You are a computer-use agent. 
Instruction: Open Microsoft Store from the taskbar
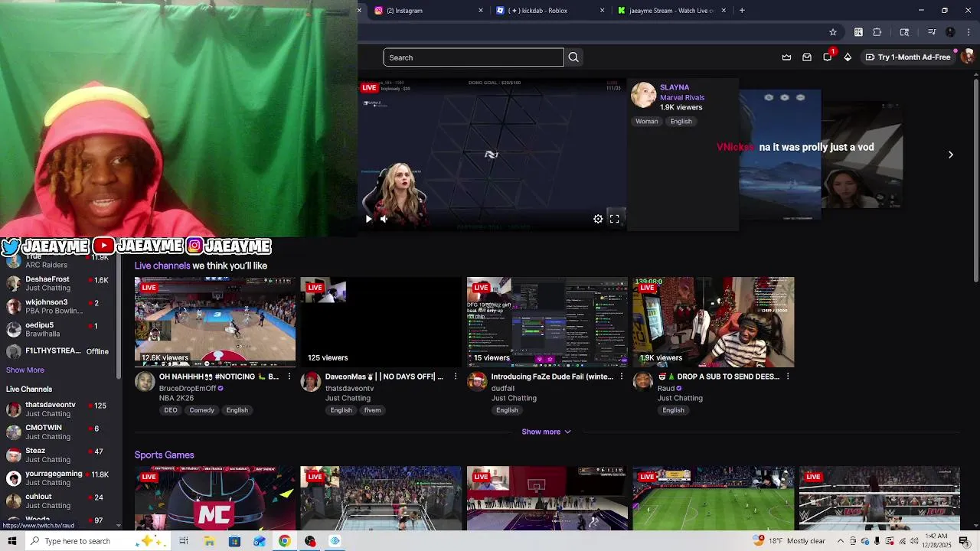pos(234,541)
